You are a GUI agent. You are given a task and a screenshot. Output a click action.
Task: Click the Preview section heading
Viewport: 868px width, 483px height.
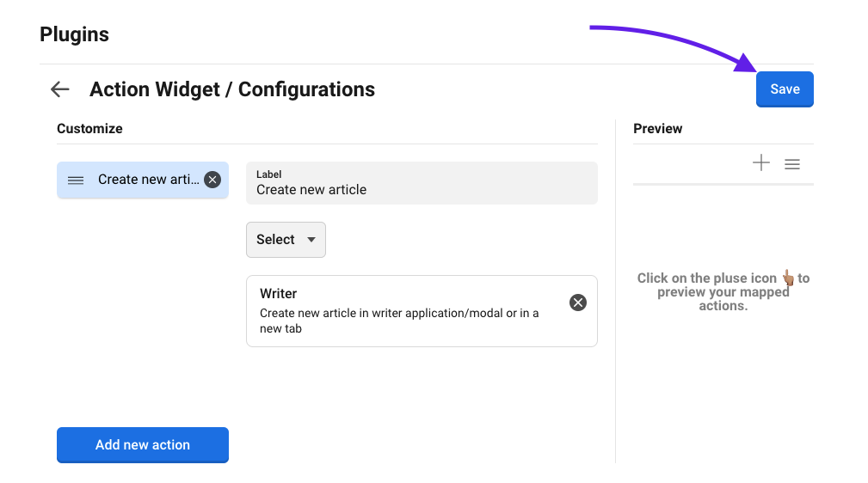pos(657,129)
